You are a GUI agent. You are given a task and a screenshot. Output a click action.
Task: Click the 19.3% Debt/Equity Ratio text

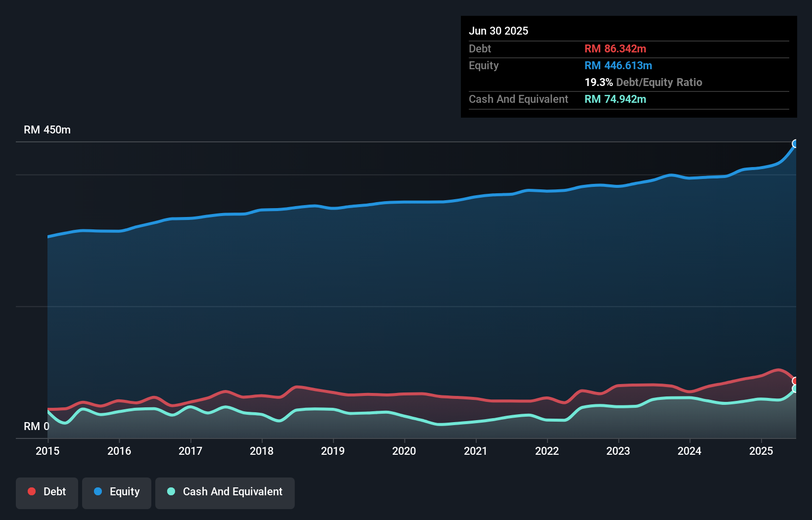643,82
